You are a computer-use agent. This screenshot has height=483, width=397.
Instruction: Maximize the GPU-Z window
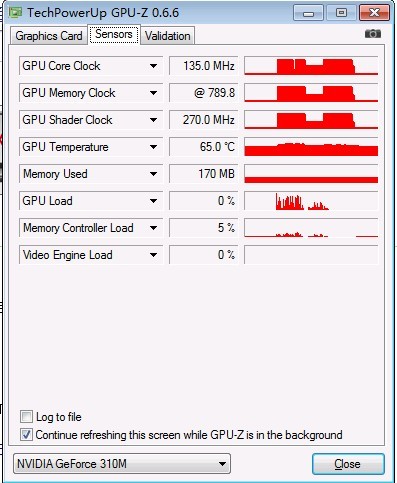(x=341, y=13)
